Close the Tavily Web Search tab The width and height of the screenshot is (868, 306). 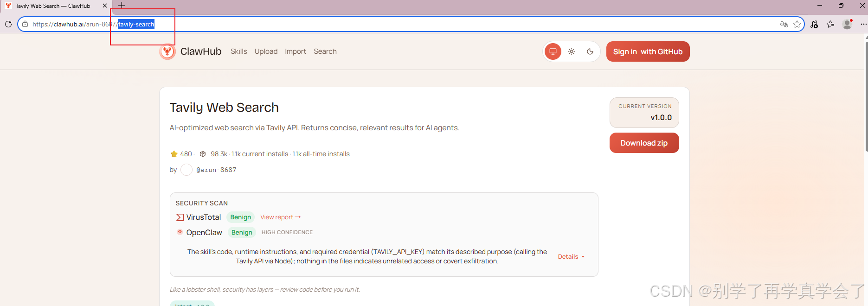[105, 6]
